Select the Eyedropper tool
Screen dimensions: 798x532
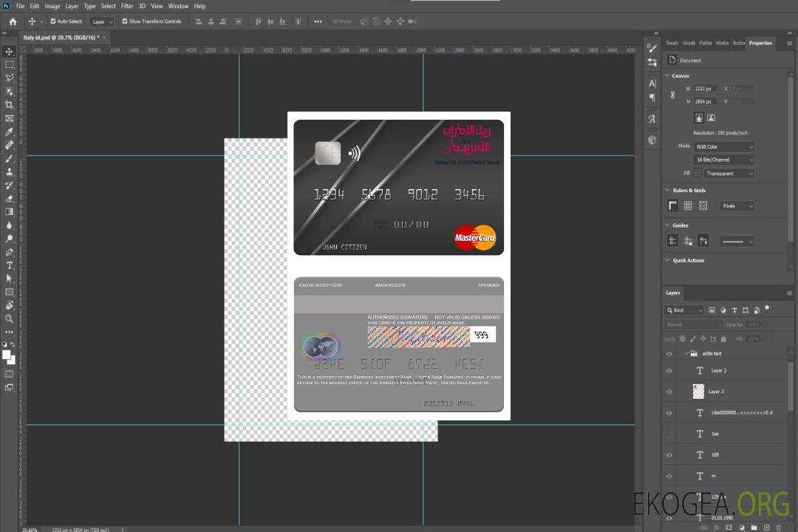[9, 132]
